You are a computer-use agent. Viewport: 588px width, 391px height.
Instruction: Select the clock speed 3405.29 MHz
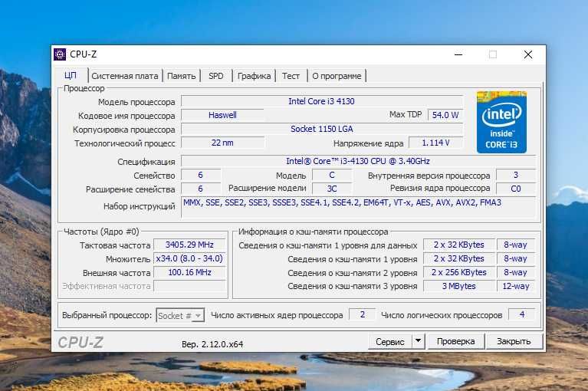[x=189, y=245]
